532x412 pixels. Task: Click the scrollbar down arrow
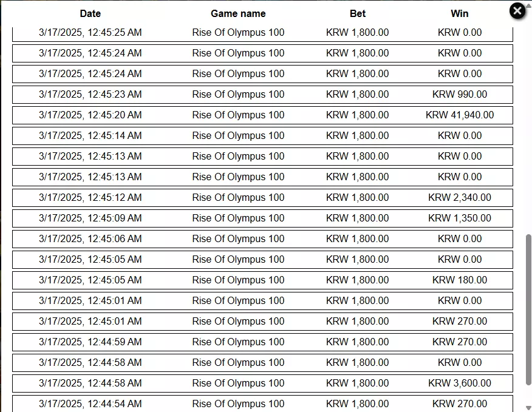[528, 408]
